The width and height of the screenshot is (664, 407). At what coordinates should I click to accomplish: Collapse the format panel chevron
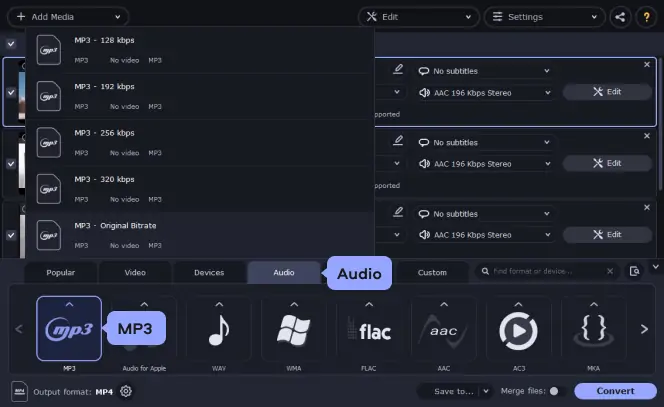656,267
